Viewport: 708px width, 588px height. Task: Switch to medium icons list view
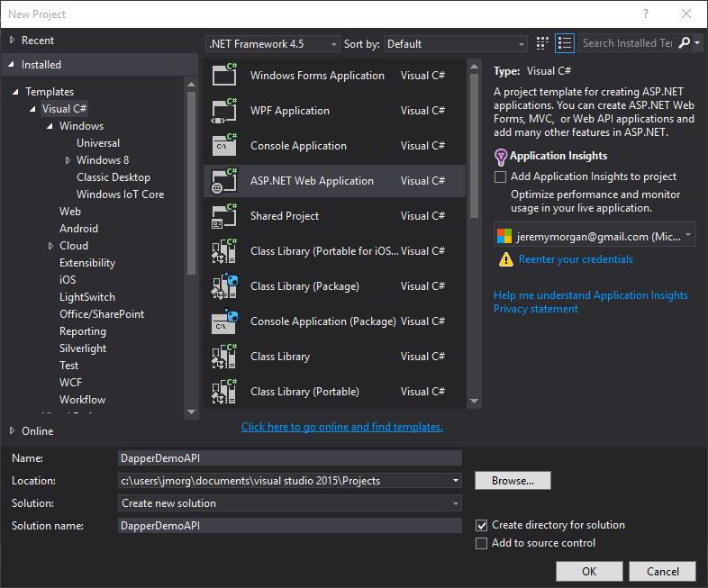[x=565, y=43]
